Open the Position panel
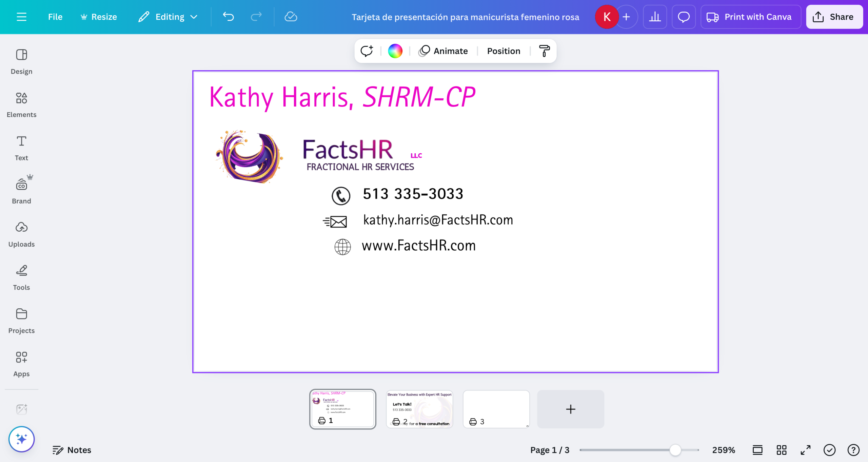This screenshot has width=868, height=462. tap(504, 51)
